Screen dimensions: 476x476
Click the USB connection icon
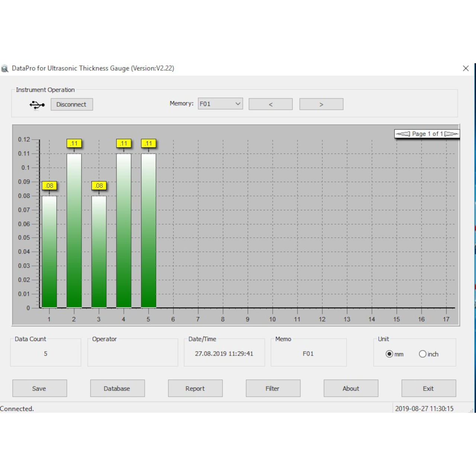pyautogui.click(x=36, y=105)
